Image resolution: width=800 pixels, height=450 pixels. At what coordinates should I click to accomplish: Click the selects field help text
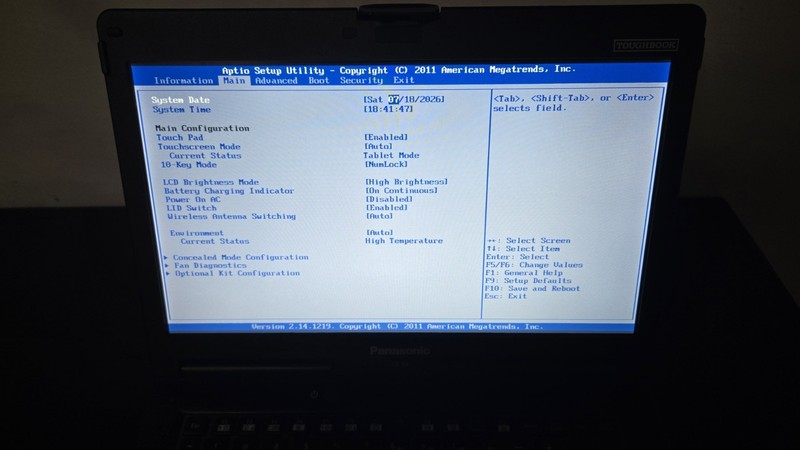(530, 108)
